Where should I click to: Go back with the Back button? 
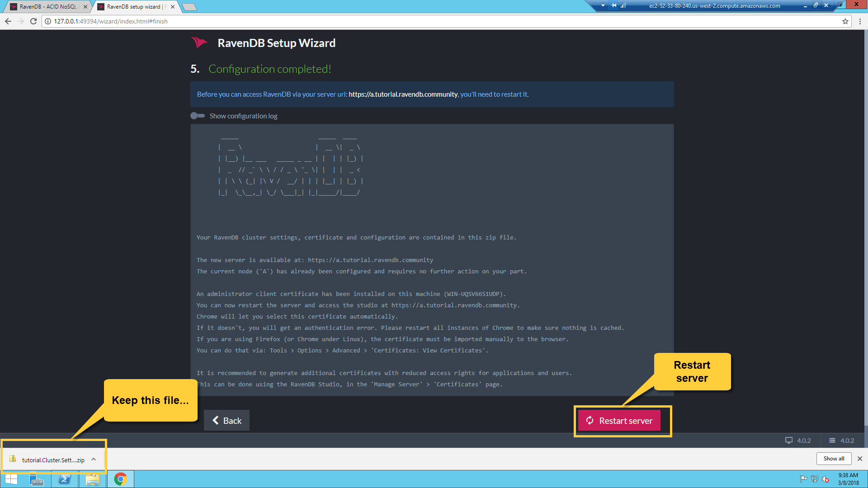point(226,421)
